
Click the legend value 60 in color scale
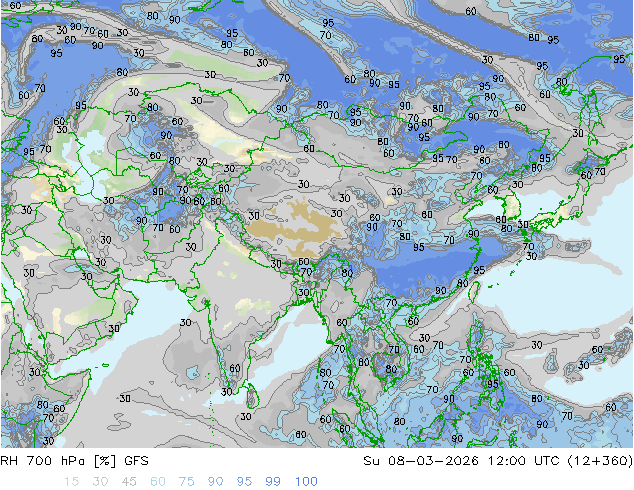(x=158, y=482)
